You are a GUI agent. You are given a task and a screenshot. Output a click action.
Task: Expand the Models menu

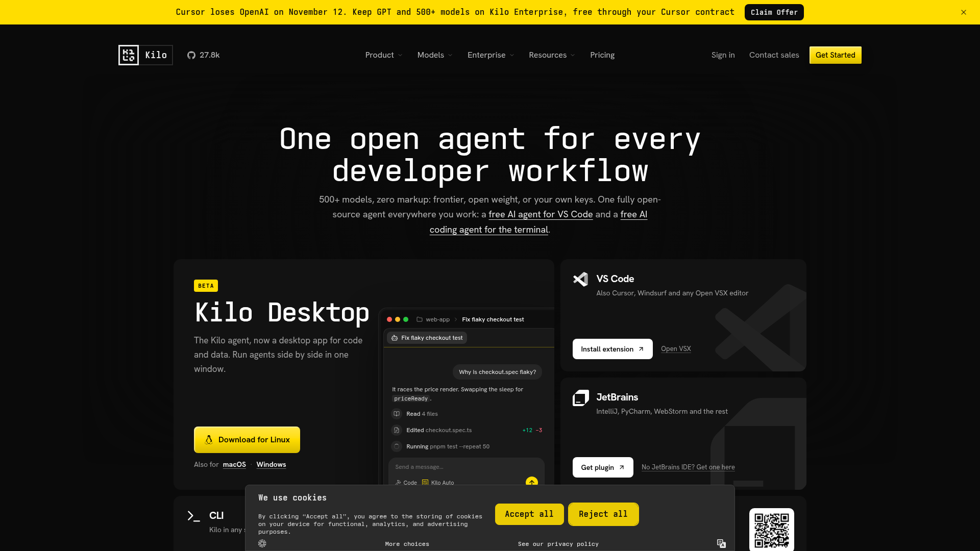pyautogui.click(x=435, y=55)
